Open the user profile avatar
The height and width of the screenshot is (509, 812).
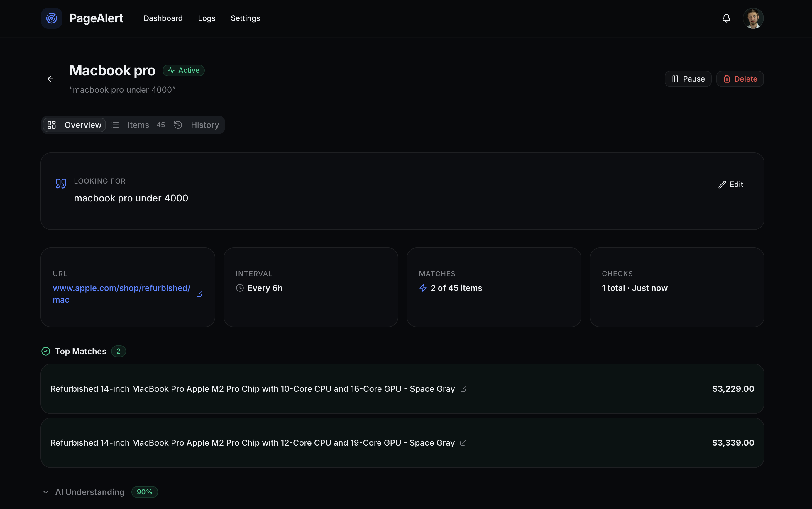753,18
